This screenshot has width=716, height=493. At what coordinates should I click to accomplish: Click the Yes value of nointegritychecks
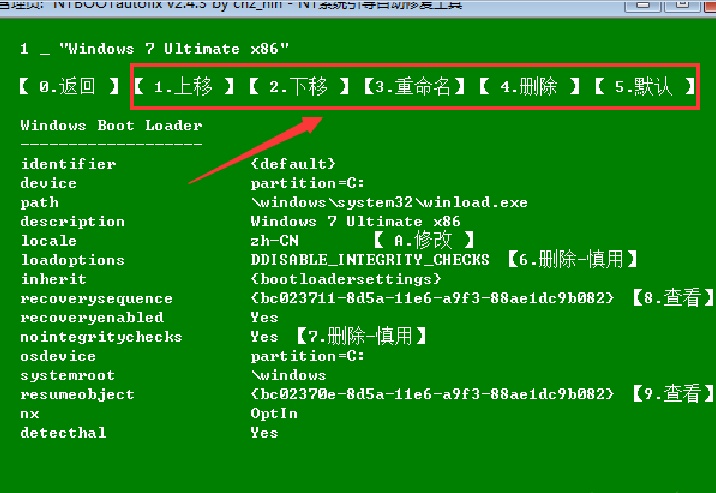tap(264, 336)
